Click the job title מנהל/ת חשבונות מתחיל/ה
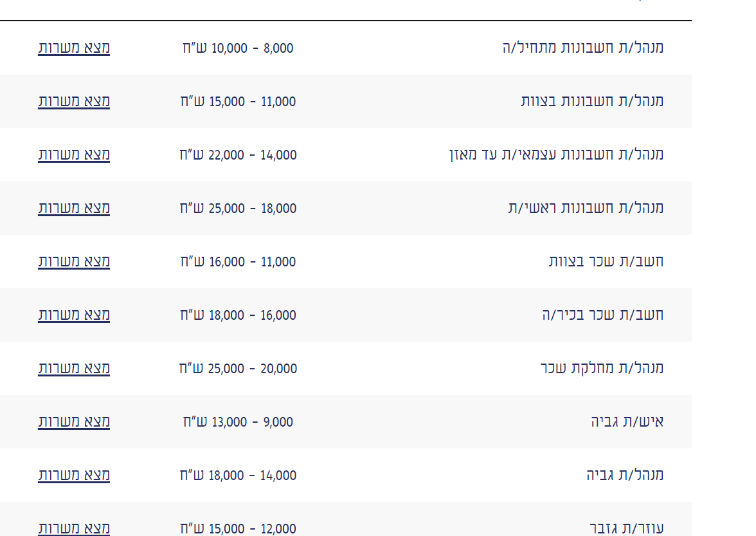Viewport: 756px width, 536px height. click(582, 48)
